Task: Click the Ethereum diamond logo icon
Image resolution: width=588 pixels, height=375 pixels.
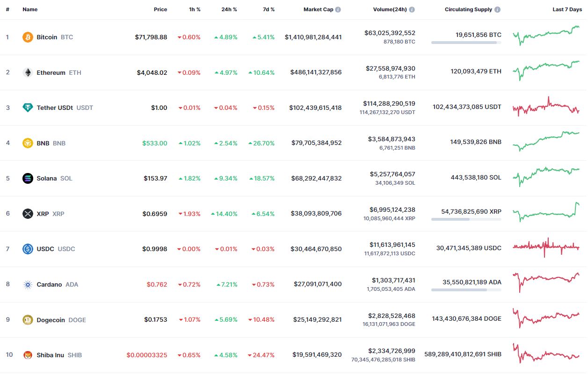Action: click(28, 72)
